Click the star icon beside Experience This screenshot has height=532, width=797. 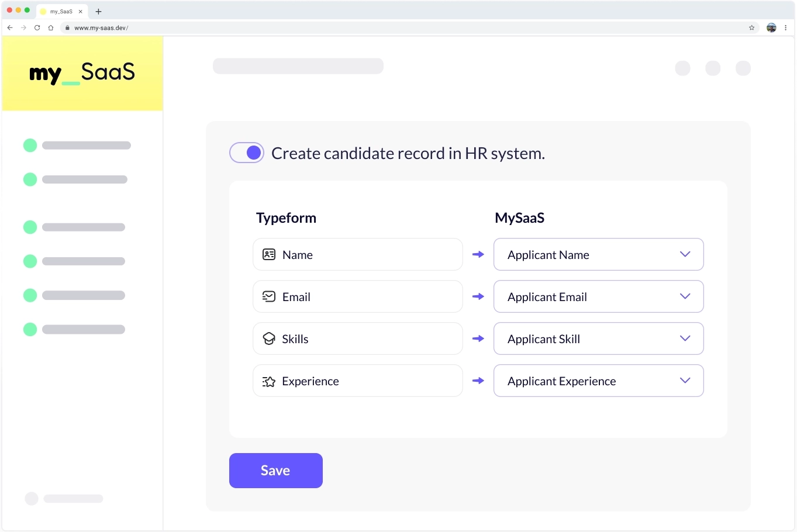tap(269, 381)
